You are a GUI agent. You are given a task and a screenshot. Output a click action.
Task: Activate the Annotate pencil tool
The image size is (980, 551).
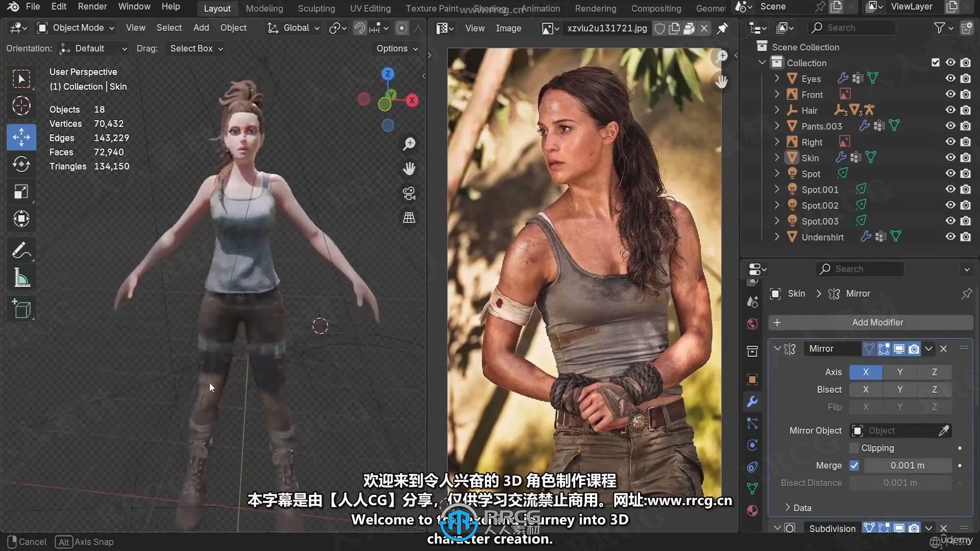tap(21, 251)
